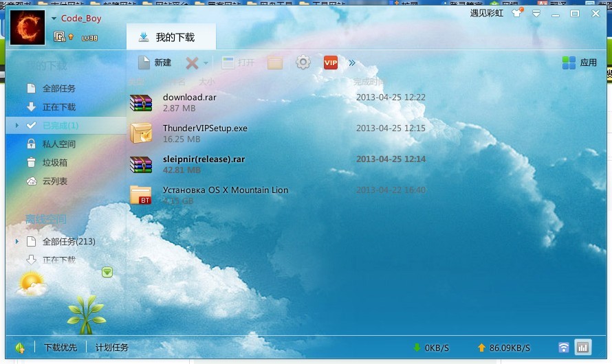612x364 pixels.
Task: Toggle the speed chart icon in status bar
Action: [x=582, y=348]
